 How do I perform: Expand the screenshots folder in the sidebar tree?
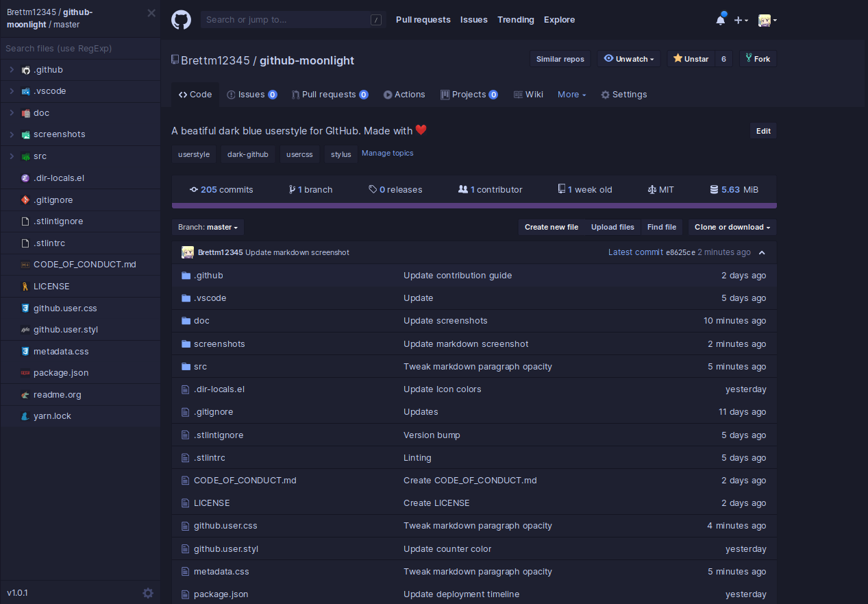[11, 134]
